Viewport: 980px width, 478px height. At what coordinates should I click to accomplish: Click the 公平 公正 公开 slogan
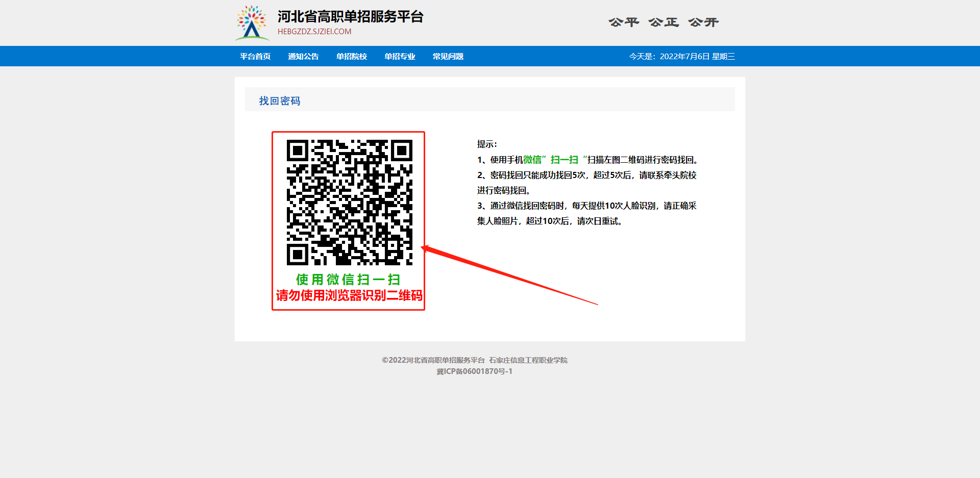pyautogui.click(x=664, y=22)
